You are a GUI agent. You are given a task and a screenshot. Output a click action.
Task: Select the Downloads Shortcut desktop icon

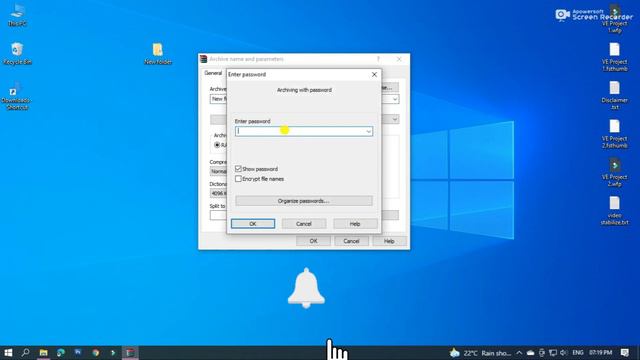(x=17, y=96)
